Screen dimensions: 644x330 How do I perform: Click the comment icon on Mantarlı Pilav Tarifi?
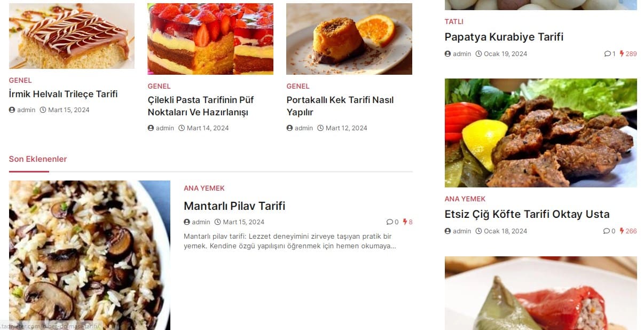click(389, 222)
